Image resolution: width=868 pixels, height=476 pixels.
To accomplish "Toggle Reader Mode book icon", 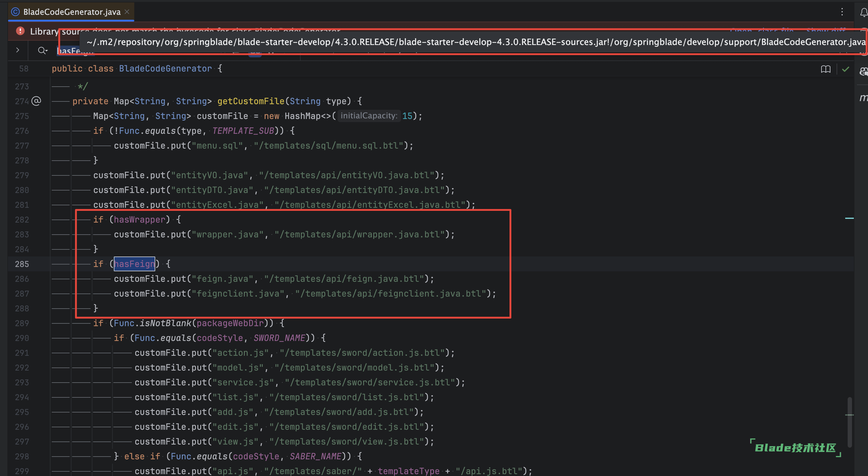I will click(x=825, y=69).
